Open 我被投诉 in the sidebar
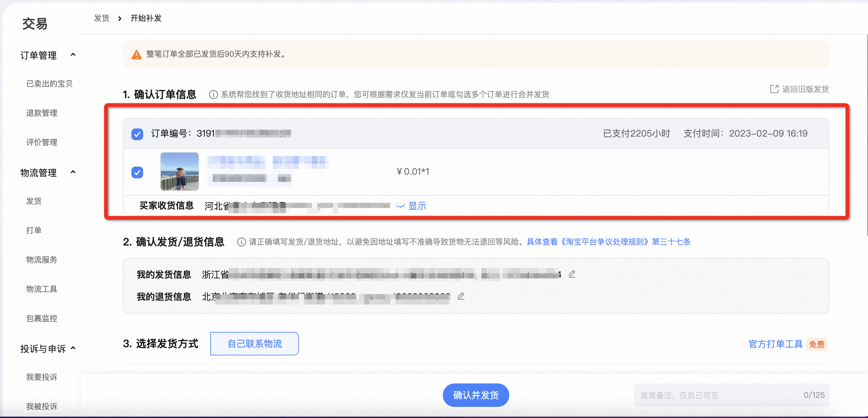The image size is (868, 418). [42, 407]
